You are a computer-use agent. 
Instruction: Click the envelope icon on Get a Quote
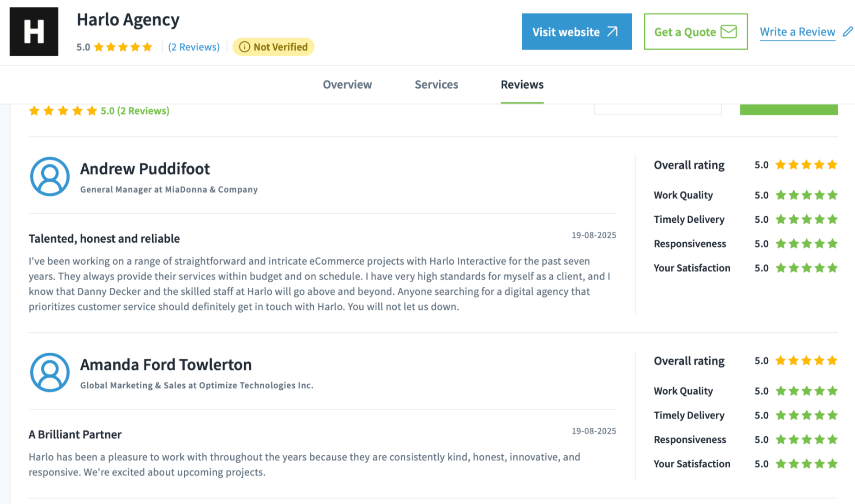point(728,32)
